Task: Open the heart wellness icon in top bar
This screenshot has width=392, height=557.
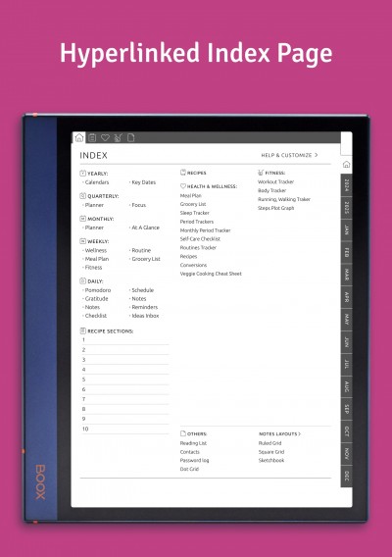Action: pos(105,137)
